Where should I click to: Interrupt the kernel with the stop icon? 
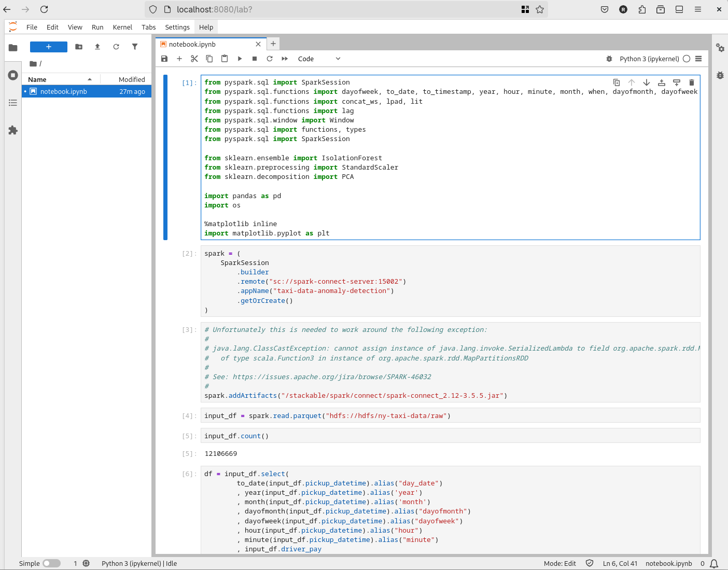click(255, 59)
